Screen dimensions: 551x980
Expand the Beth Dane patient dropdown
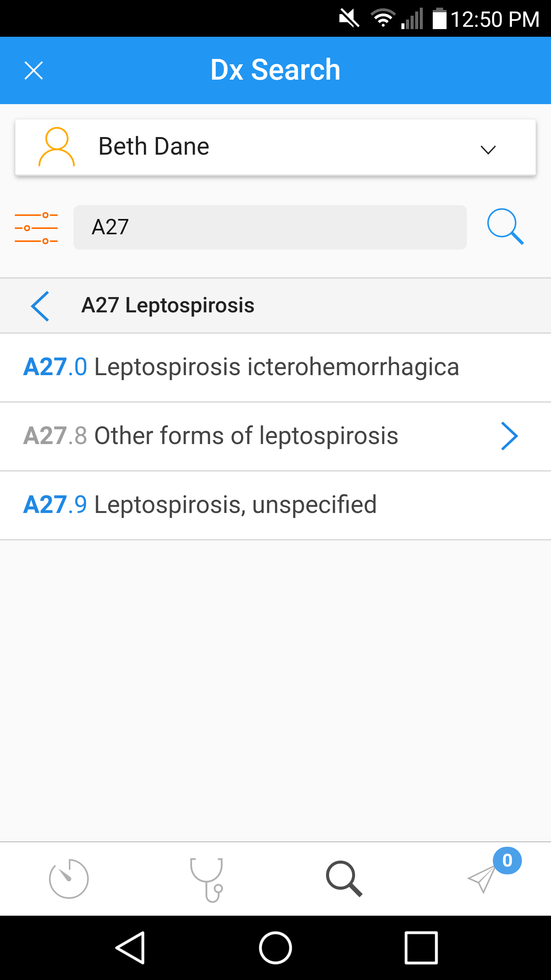[488, 149]
